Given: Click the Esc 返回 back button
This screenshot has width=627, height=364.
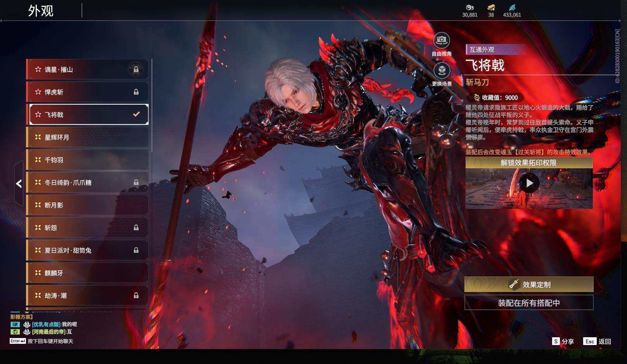Looking at the screenshot, I should pos(597,342).
